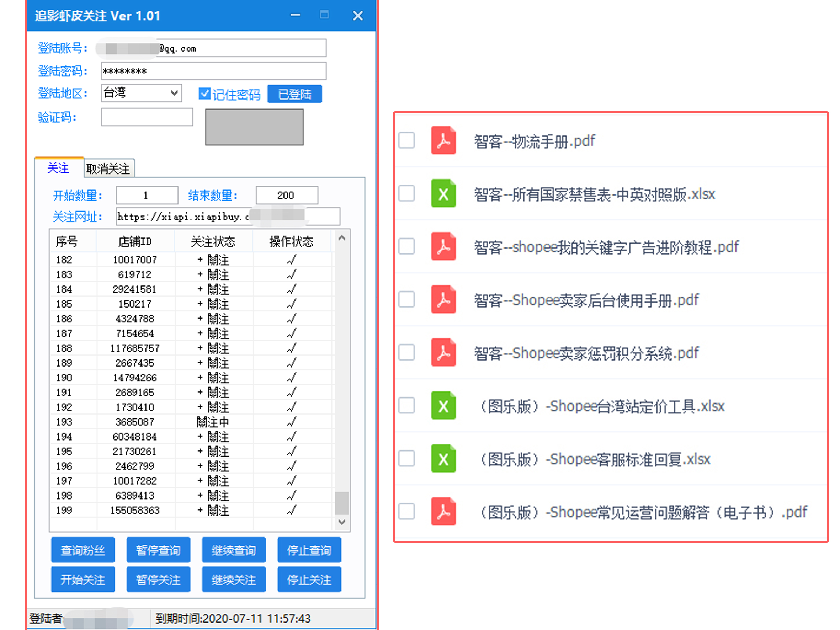Click the 序号 column header
Viewport: 840px width, 630px height.
click(x=73, y=241)
